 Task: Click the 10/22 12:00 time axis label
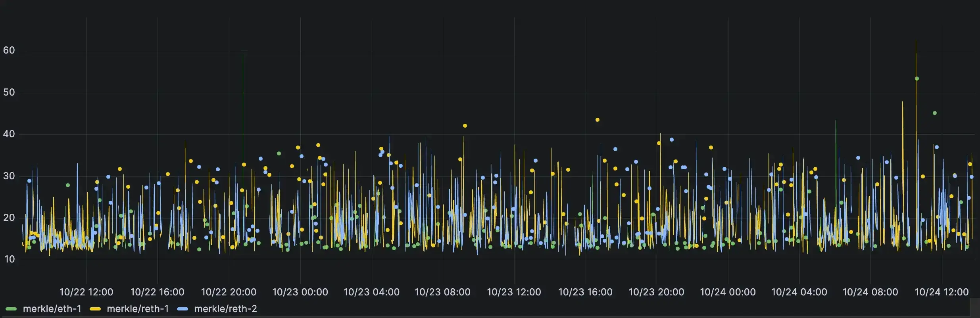coord(86,292)
